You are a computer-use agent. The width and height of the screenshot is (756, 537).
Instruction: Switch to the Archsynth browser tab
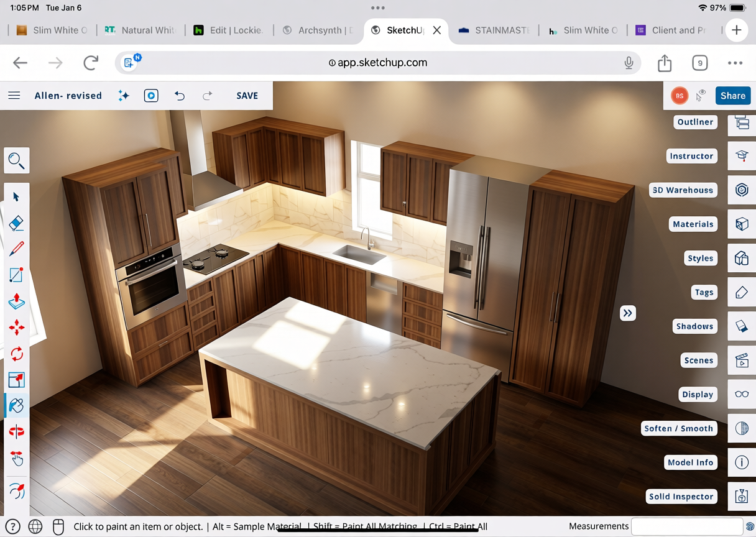[x=318, y=30]
